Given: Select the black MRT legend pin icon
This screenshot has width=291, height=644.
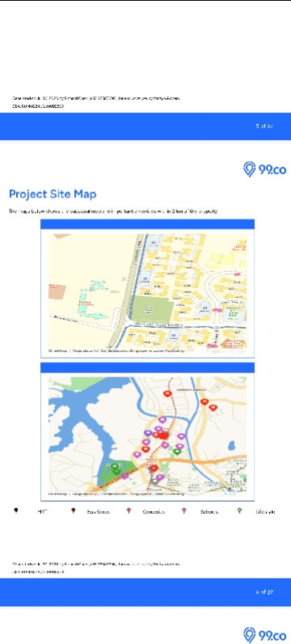Looking at the screenshot, I should [16, 510].
